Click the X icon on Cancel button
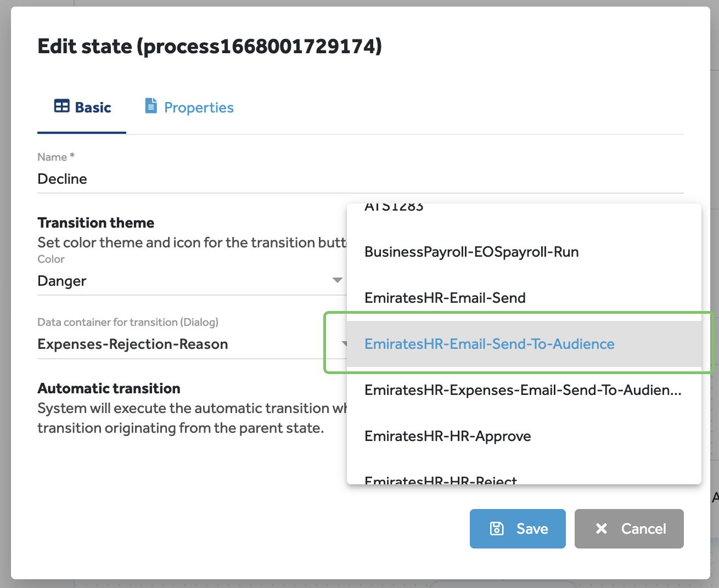Screen dimensions: 719x588 pos(602,528)
